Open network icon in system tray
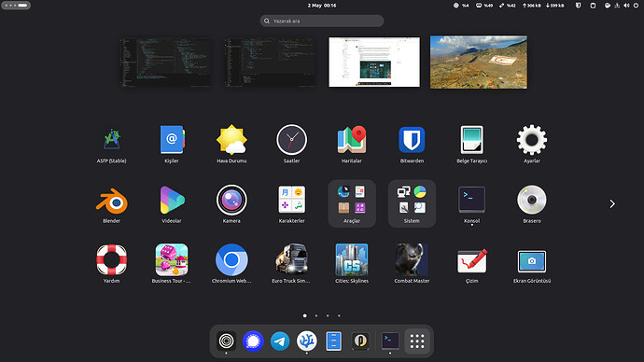644x362 pixels. (x=617, y=6)
